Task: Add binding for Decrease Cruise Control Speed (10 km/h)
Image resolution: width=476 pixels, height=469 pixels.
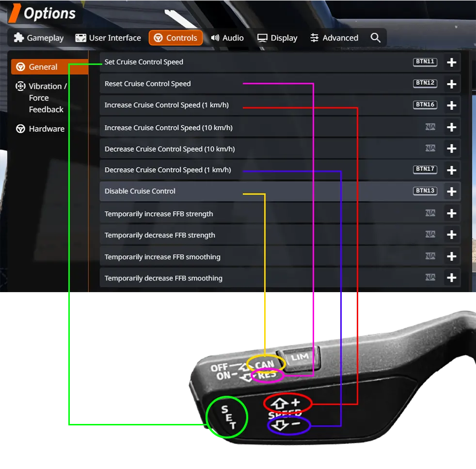Action: click(451, 148)
